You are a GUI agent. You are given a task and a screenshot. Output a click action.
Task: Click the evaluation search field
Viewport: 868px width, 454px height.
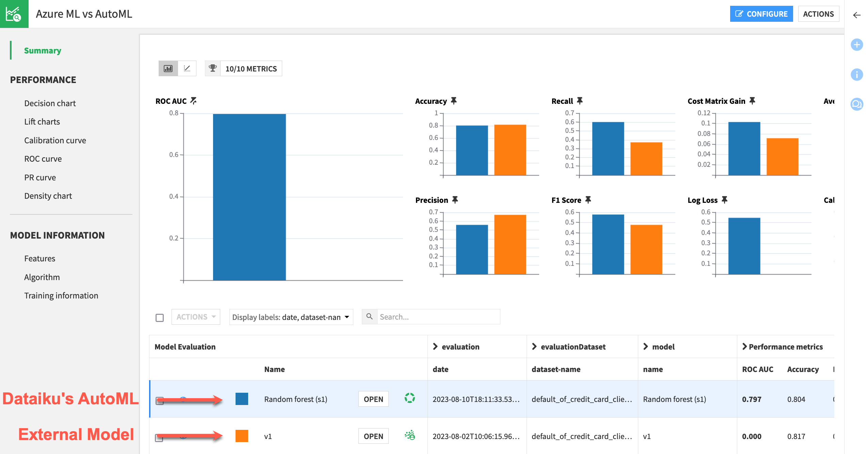[x=438, y=317]
